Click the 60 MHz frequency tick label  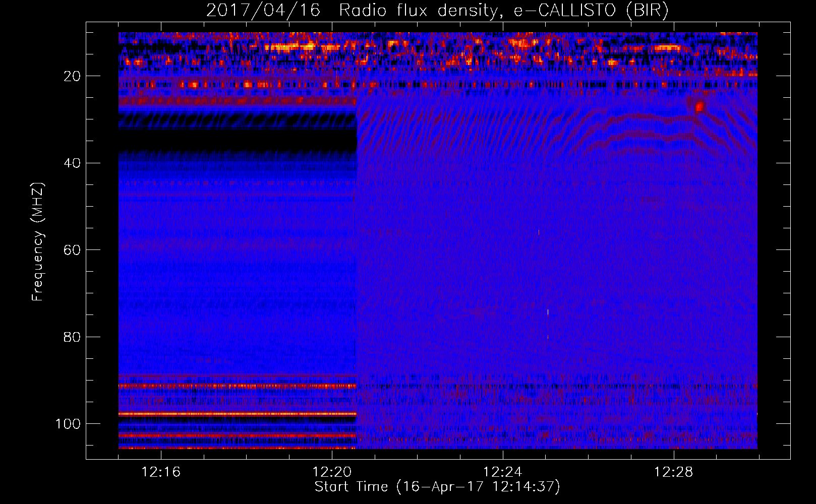tap(73, 250)
